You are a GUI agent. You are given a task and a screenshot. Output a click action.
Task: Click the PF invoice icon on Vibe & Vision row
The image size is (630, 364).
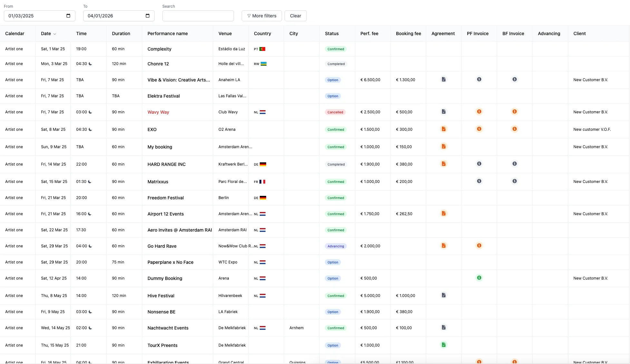[479, 79]
